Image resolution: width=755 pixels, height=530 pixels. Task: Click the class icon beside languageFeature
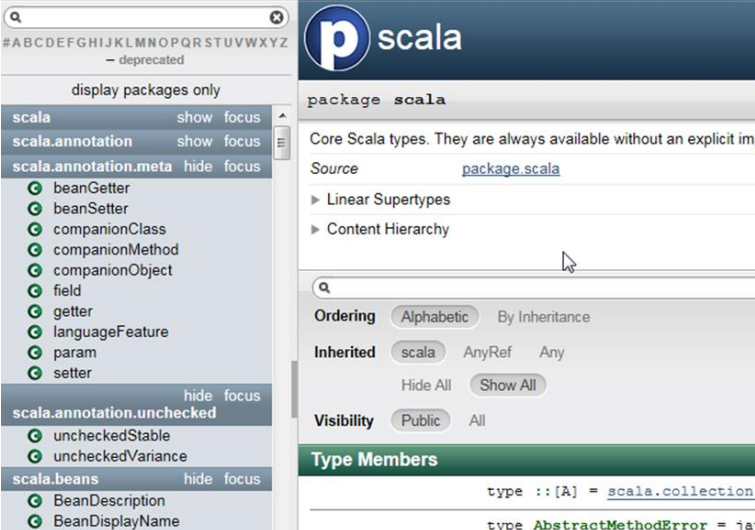pyautogui.click(x=35, y=332)
